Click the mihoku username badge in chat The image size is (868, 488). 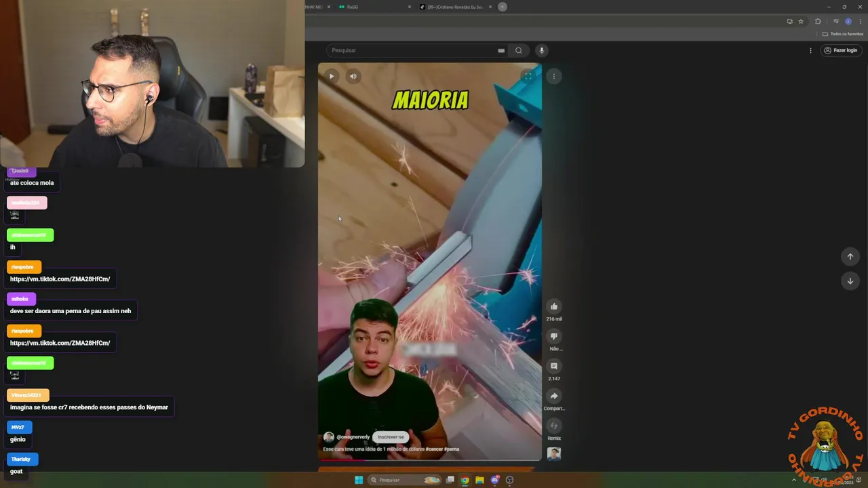[x=21, y=299]
